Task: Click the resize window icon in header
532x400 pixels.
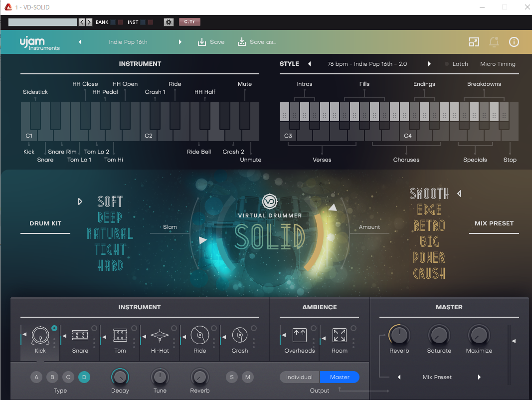Action: pos(474,42)
